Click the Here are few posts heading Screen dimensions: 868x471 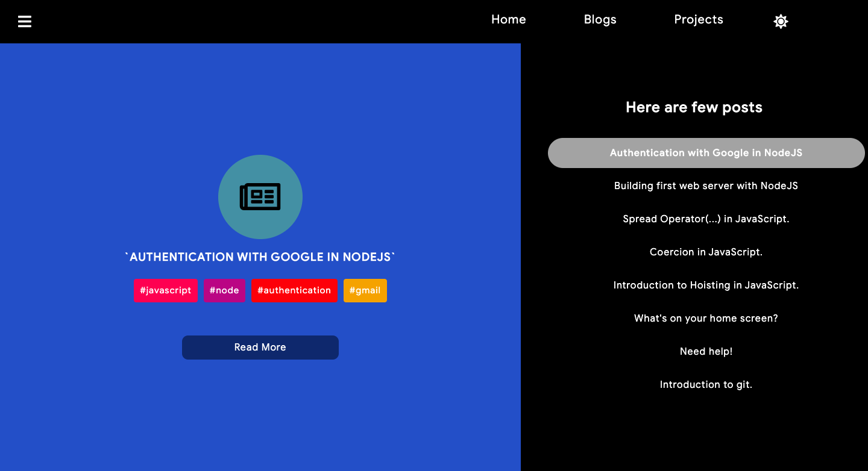[x=694, y=107]
